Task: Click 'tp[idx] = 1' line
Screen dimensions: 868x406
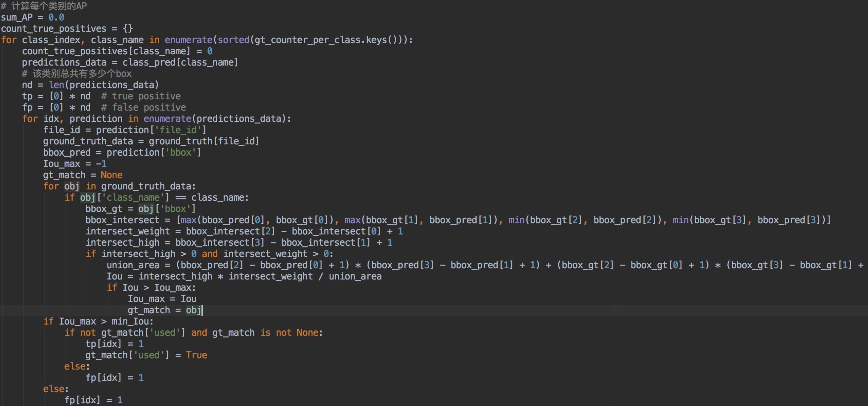Action: pyautogui.click(x=114, y=344)
